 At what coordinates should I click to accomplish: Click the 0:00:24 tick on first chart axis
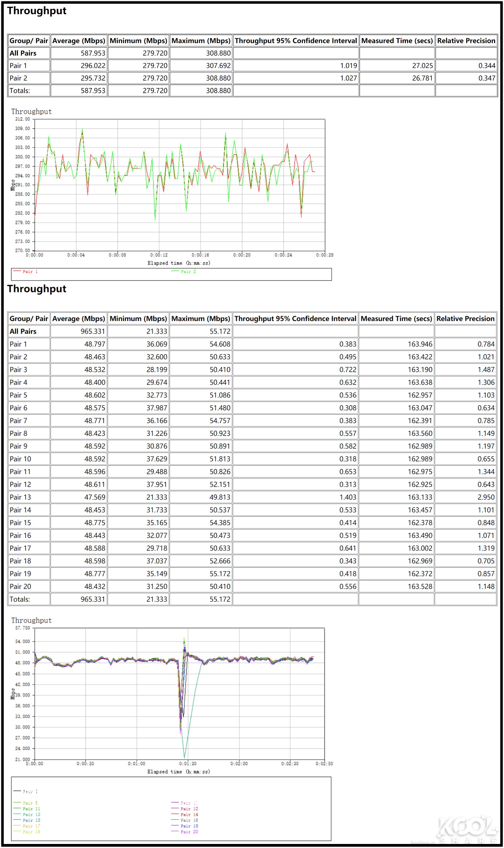tap(283, 255)
